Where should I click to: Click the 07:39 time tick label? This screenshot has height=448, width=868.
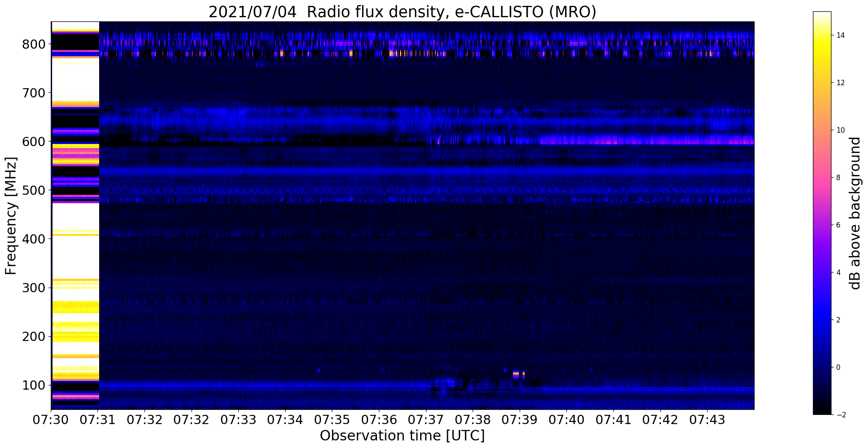point(520,420)
